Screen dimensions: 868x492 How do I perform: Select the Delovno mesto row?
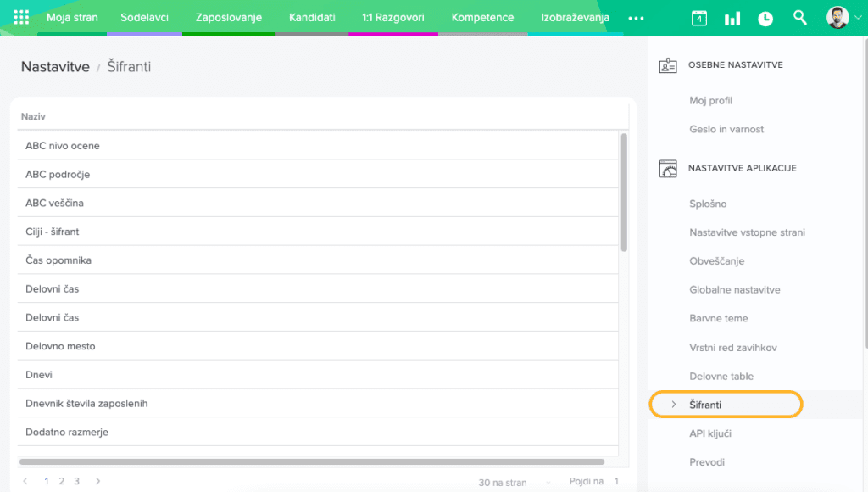(x=60, y=346)
